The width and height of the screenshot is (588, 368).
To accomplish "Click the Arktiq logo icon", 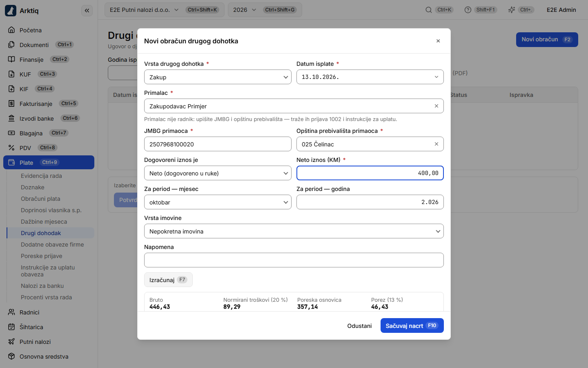I will pyautogui.click(x=11, y=11).
